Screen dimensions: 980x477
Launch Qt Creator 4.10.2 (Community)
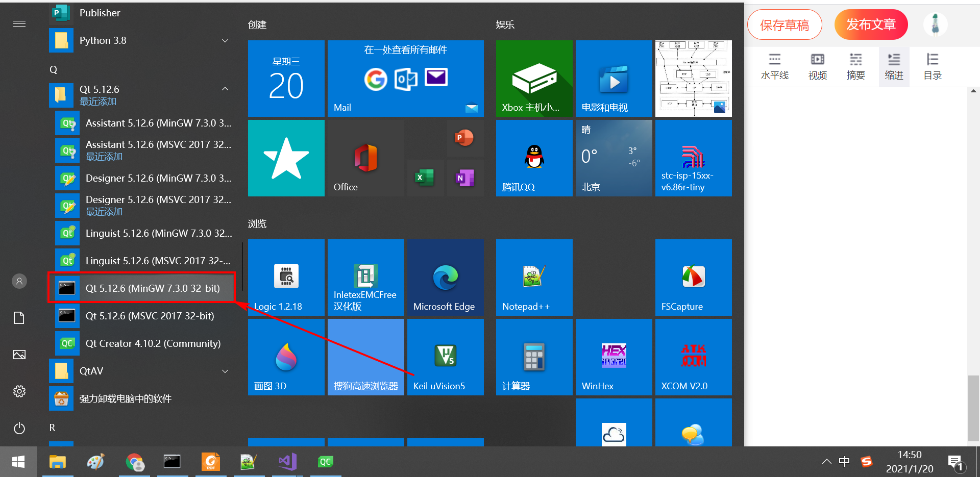141,343
